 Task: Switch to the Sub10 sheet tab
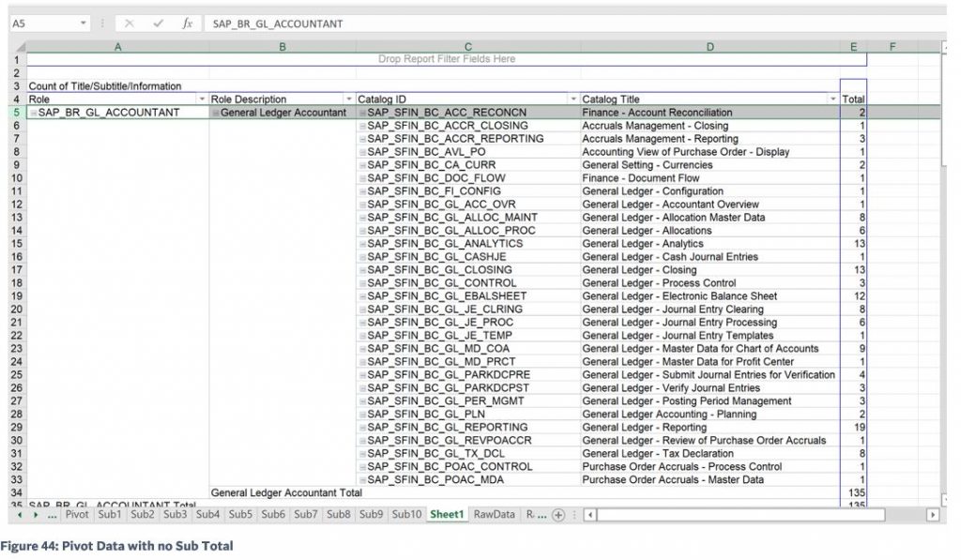[x=407, y=515]
